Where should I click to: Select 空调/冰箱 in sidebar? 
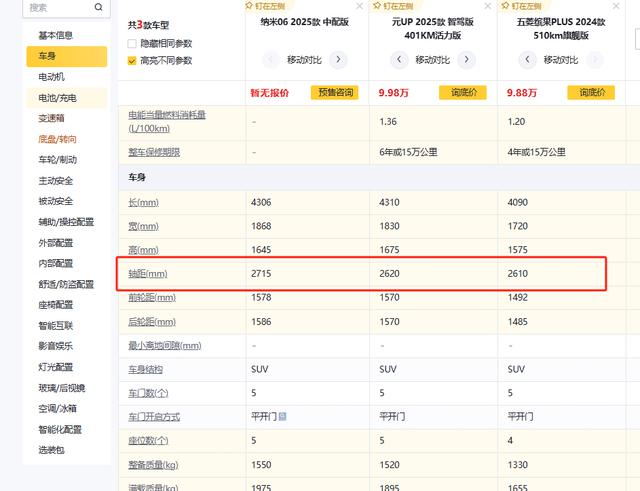click(57, 408)
